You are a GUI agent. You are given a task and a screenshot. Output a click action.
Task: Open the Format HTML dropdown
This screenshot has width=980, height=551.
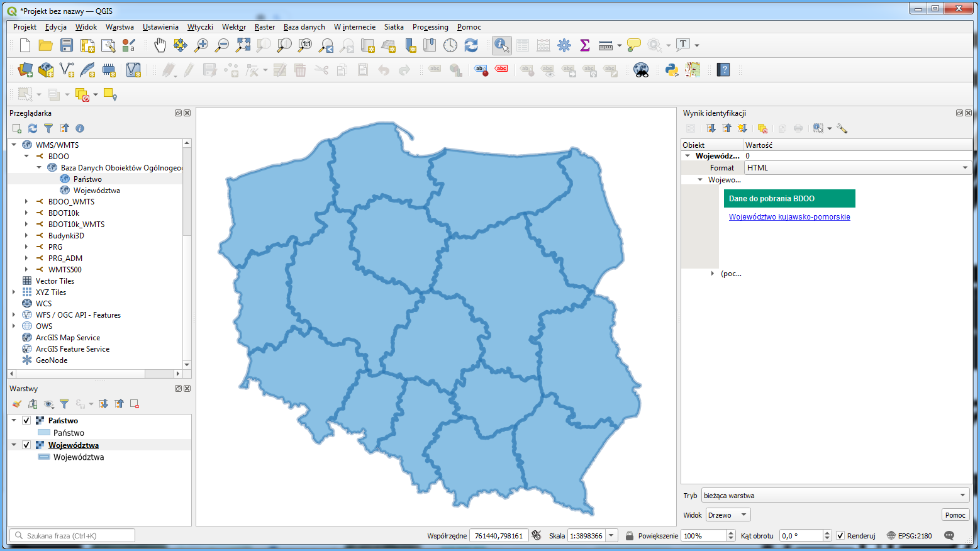(858, 167)
